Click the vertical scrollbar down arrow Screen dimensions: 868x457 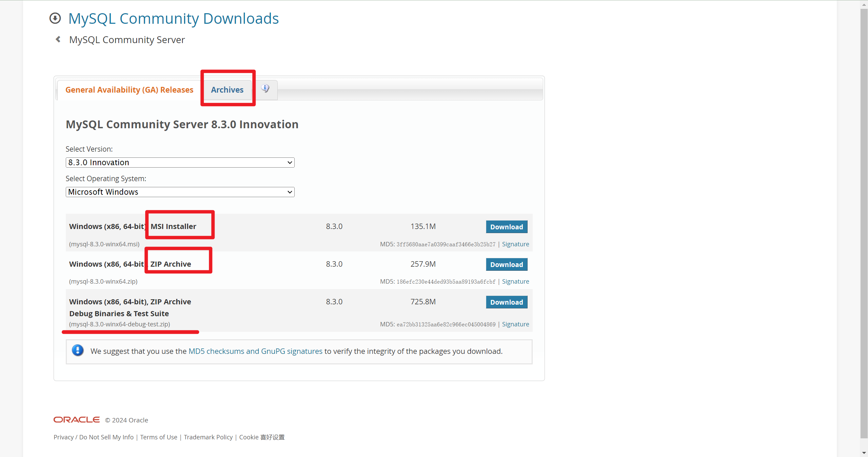(864, 453)
